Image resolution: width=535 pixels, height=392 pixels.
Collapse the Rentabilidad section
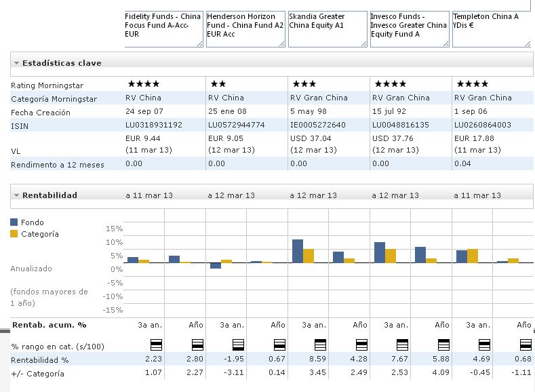point(16,195)
